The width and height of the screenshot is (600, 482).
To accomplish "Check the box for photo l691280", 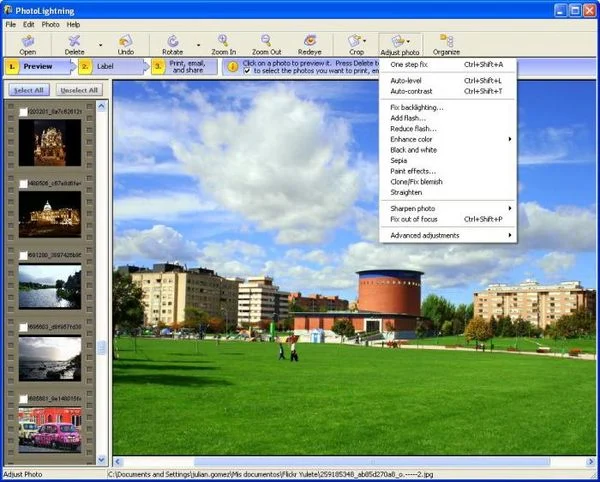I will [x=22, y=256].
